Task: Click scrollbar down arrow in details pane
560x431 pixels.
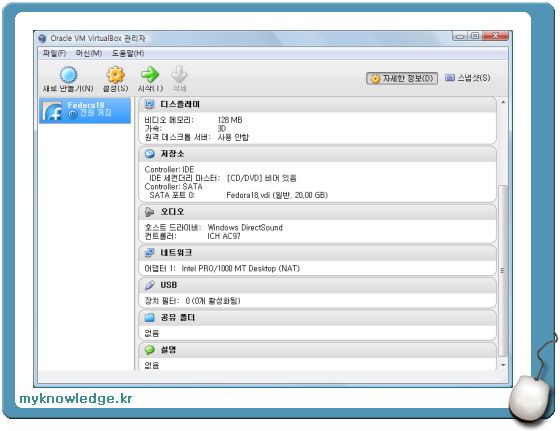Action: pyautogui.click(x=503, y=365)
